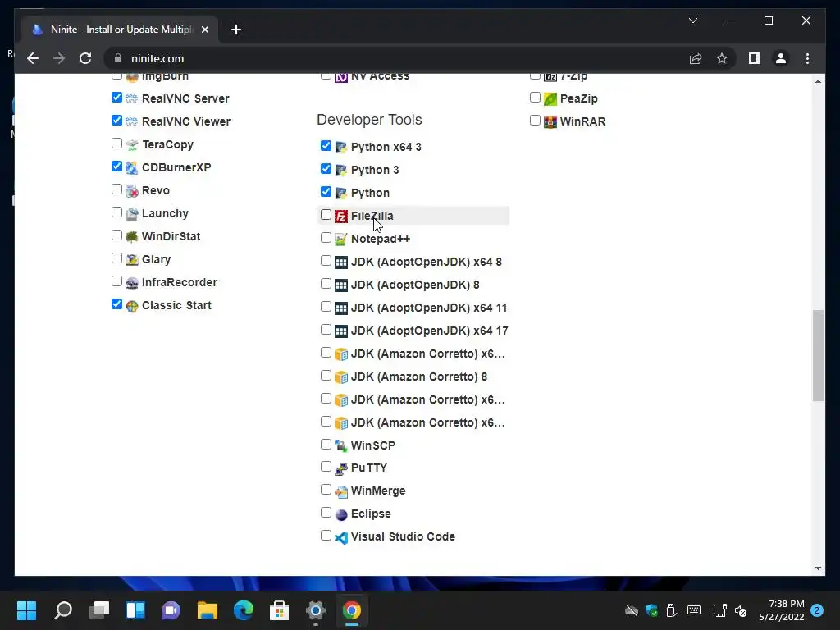Uncheck the Python x64 3 checkbox

pos(326,146)
